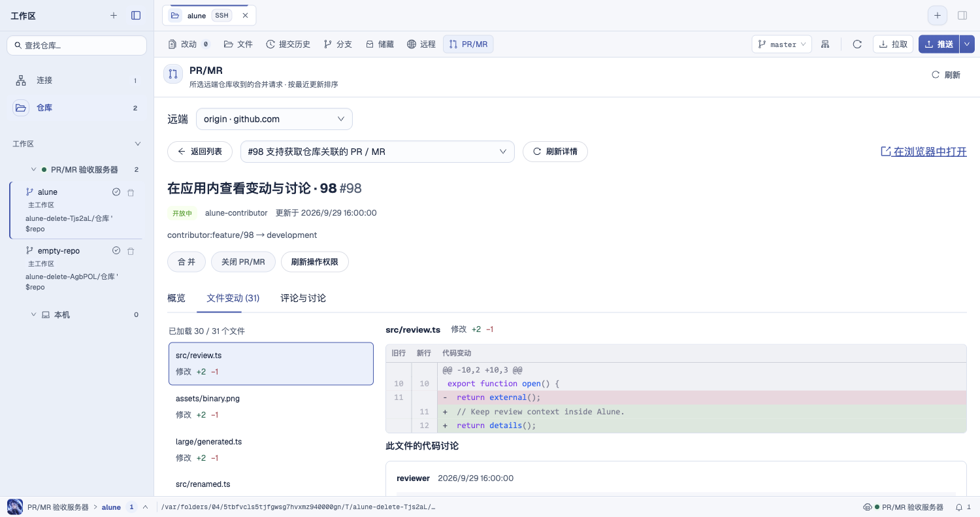Switch to the 文件 files view
Viewport: 980px width, 517px height.
[x=238, y=44]
